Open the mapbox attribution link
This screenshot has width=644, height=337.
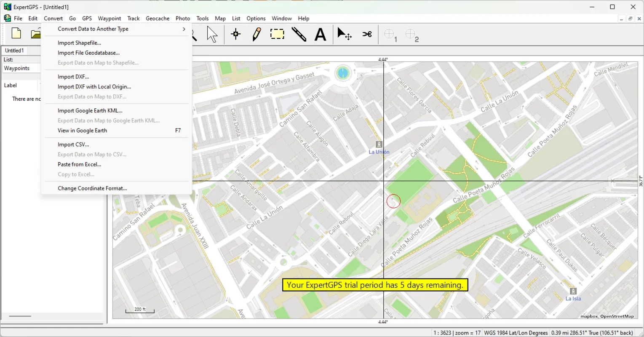coord(589,316)
